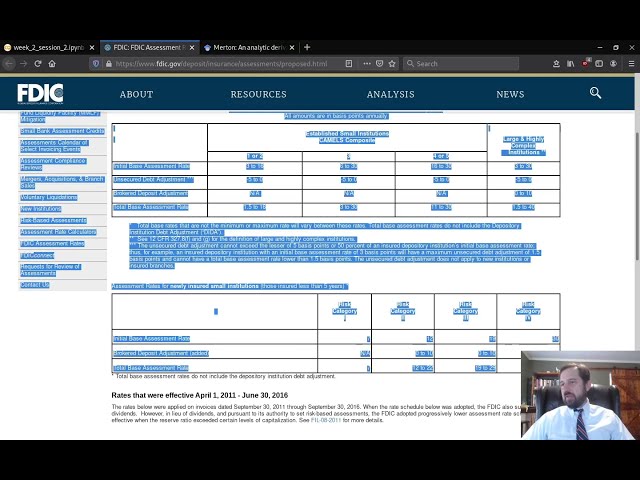Click 'Established Small Institutions CAMELS Composite' header

347,137
